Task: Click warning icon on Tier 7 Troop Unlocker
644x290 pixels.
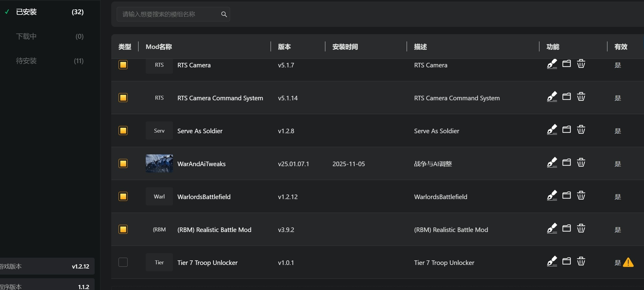Action: click(628, 262)
